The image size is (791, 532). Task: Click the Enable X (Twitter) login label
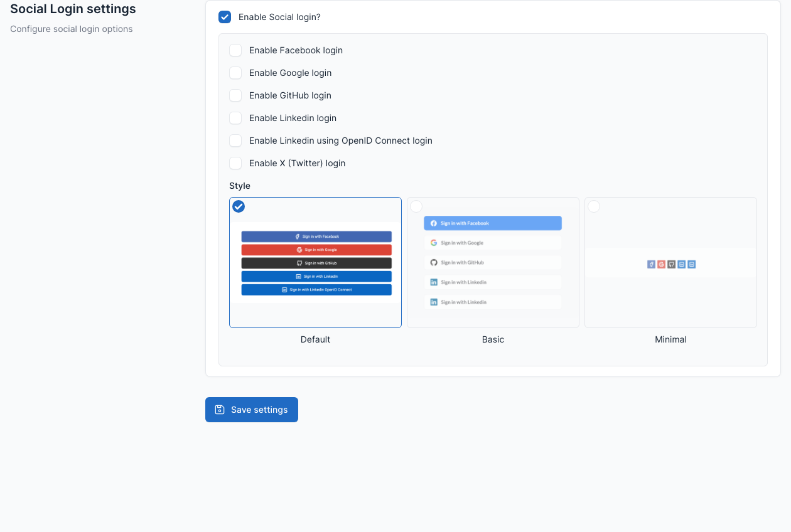(297, 163)
